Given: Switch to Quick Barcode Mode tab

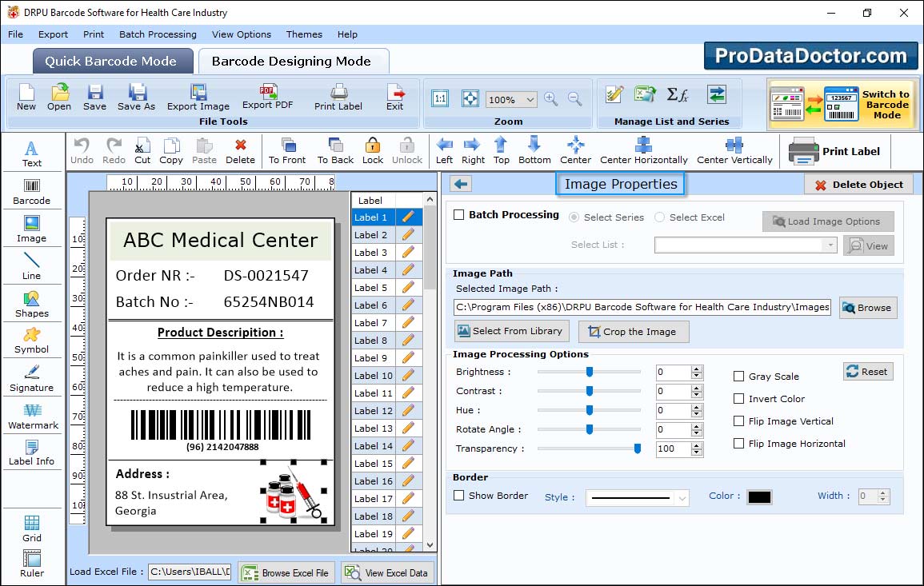Looking at the screenshot, I should pos(110,62).
